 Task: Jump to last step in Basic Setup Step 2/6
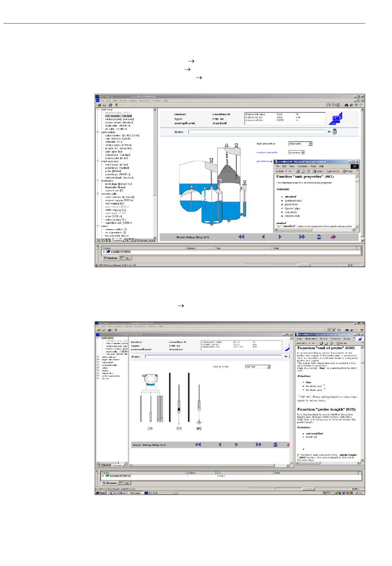tap(302, 237)
